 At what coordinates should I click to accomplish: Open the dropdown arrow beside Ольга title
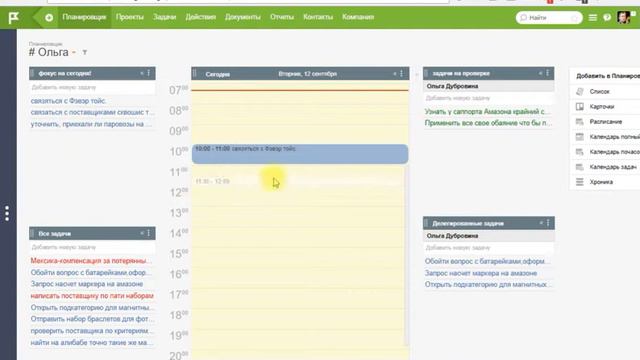click(74, 53)
